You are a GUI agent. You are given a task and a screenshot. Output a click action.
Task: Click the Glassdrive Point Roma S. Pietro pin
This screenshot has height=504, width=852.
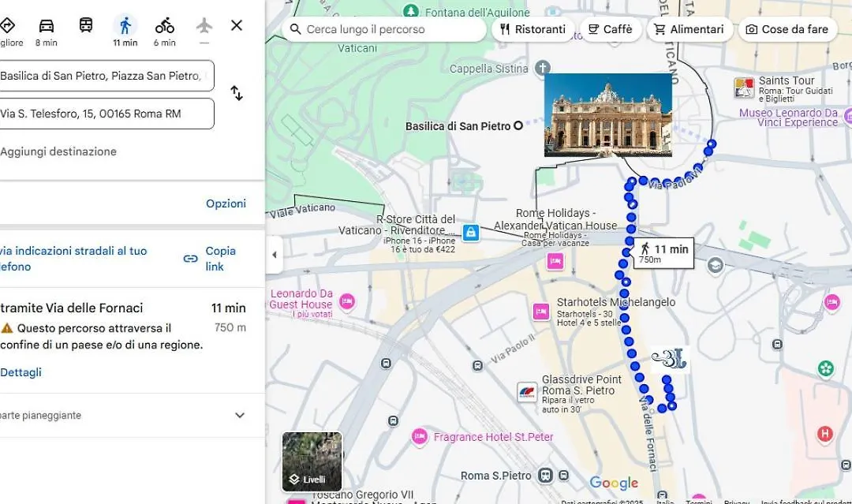(x=527, y=393)
